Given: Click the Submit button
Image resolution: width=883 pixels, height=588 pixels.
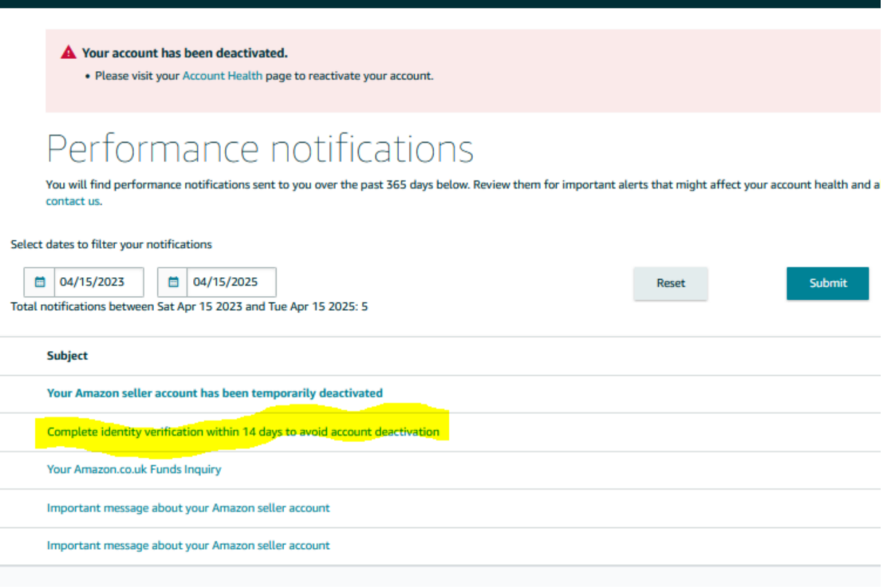Looking at the screenshot, I should 828,283.
